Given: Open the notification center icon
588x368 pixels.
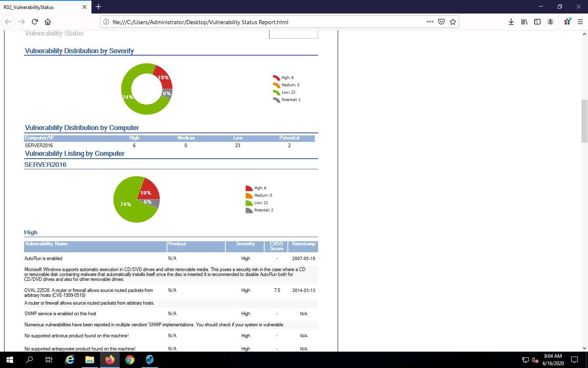Looking at the screenshot, I should [x=575, y=360].
